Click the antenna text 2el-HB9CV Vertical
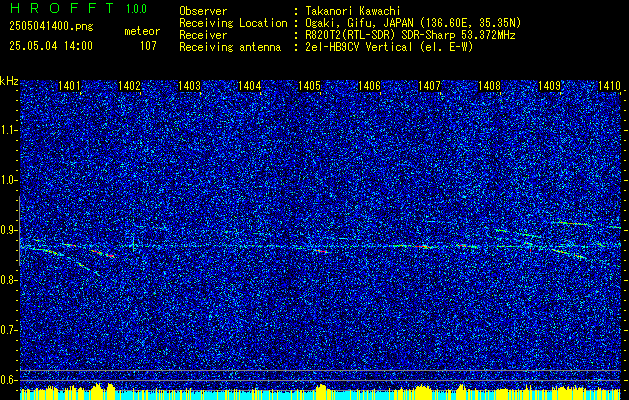The height and width of the screenshot is (400, 629). [359, 47]
